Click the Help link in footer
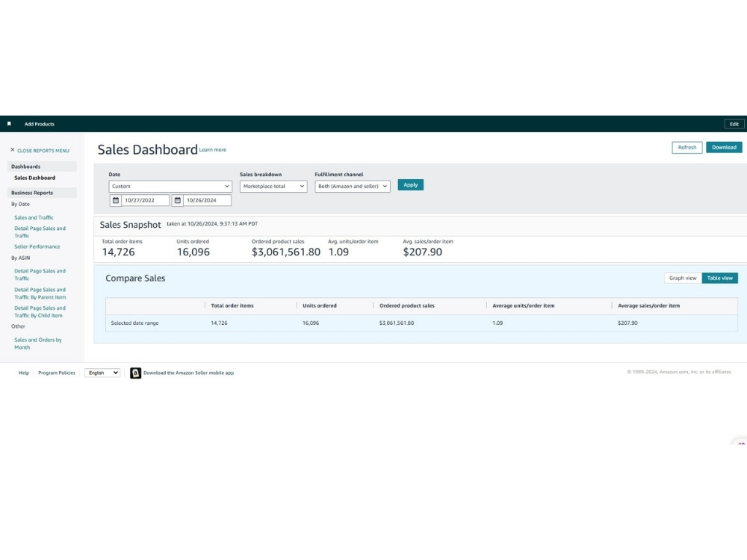The height and width of the screenshot is (560, 747). (x=24, y=373)
